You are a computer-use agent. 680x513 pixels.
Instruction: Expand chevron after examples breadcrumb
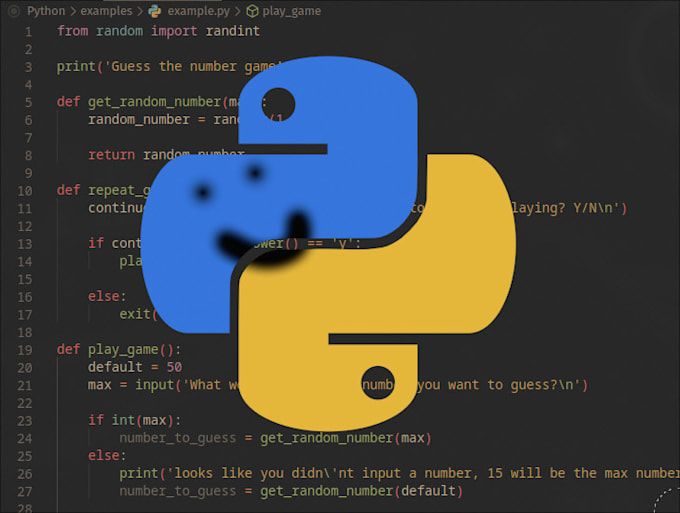point(140,11)
